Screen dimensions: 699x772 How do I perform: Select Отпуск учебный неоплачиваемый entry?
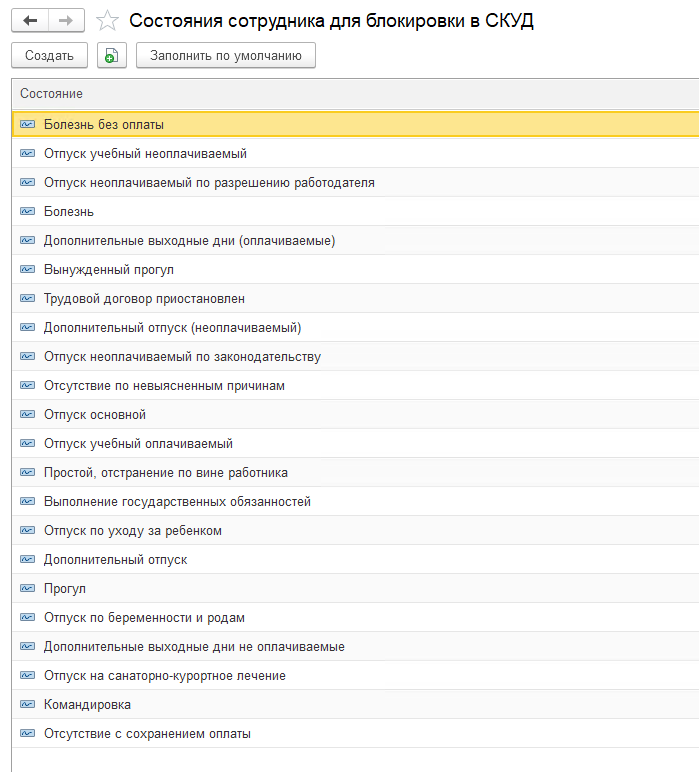pyautogui.click(x=145, y=154)
